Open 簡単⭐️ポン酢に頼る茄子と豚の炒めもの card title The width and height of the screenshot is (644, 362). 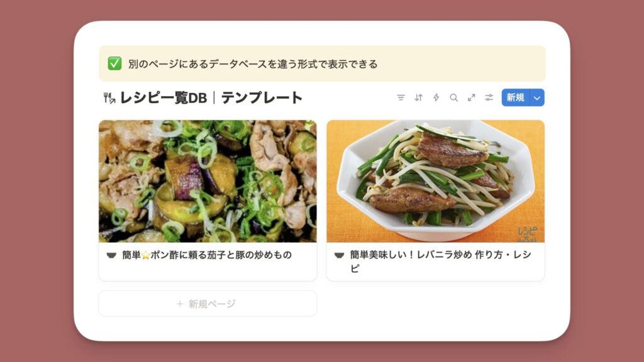(207, 255)
